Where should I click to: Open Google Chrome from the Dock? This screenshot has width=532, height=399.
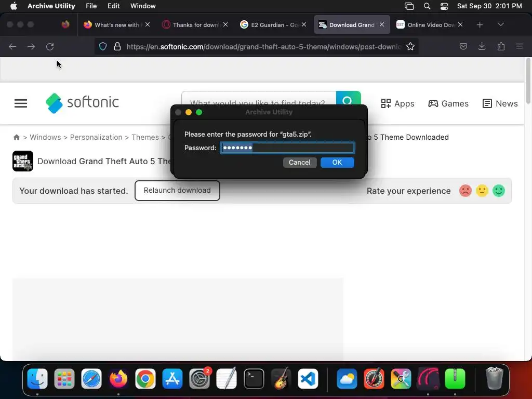[145, 379]
